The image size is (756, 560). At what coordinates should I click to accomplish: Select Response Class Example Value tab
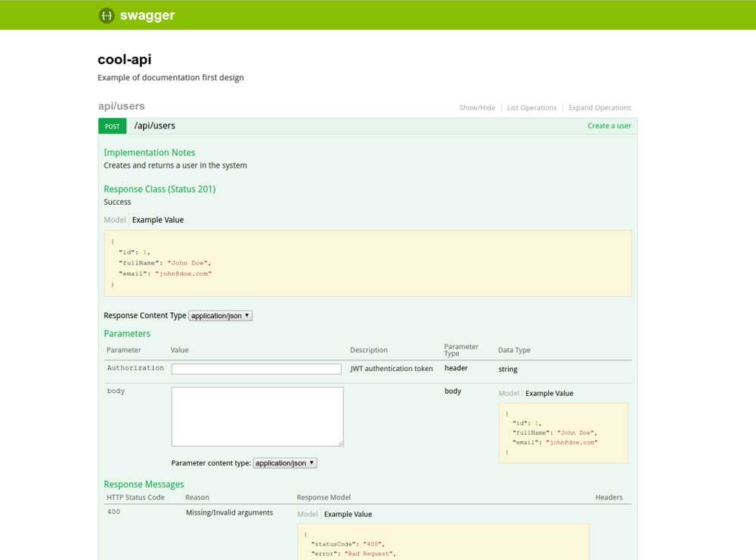(x=158, y=220)
